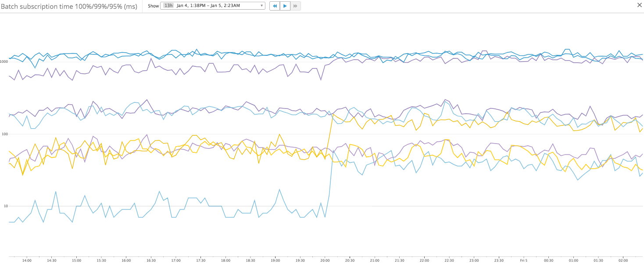The height and width of the screenshot is (263, 644).
Task: Click the 'Fri 5' date marker on the axis
Action: tap(523, 260)
